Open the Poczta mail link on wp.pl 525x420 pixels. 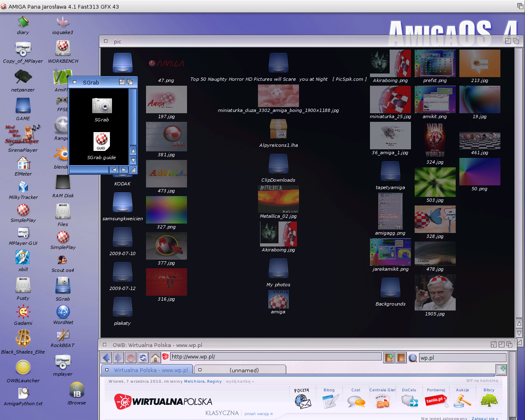click(x=303, y=398)
